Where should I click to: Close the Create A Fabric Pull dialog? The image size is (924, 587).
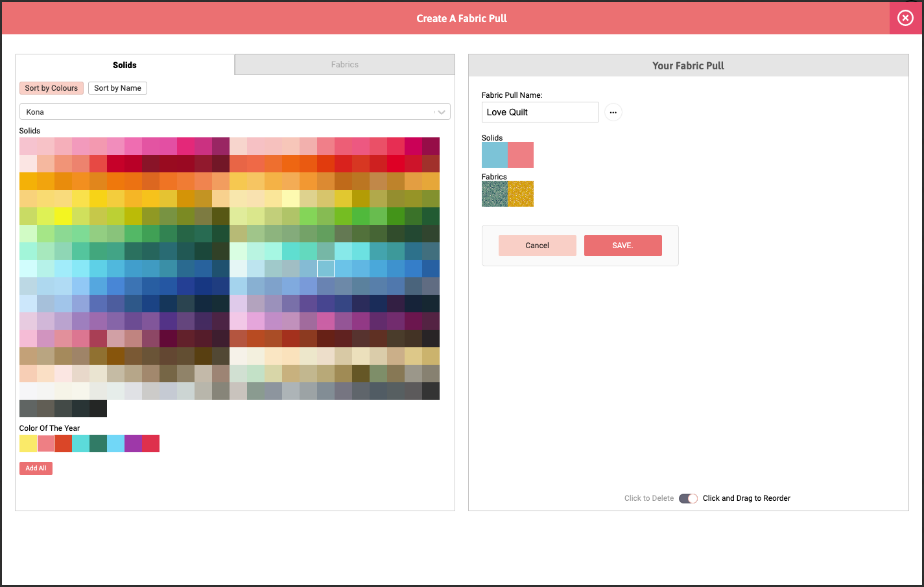pyautogui.click(x=905, y=18)
